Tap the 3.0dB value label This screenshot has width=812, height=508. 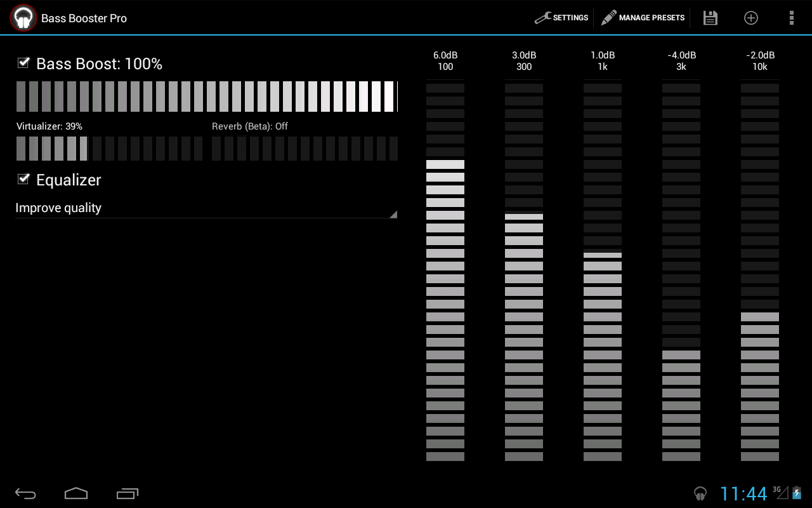[524, 55]
